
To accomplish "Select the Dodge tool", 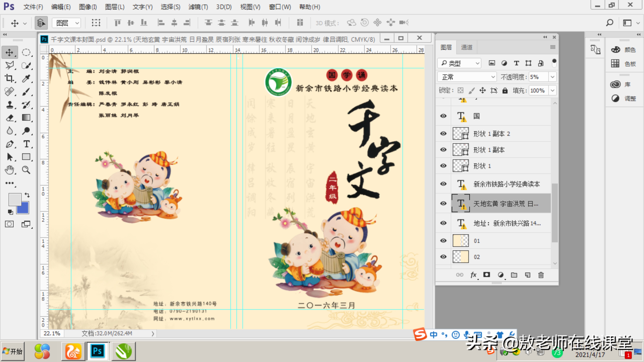I will pyautogui.click(x=26, y=131).
